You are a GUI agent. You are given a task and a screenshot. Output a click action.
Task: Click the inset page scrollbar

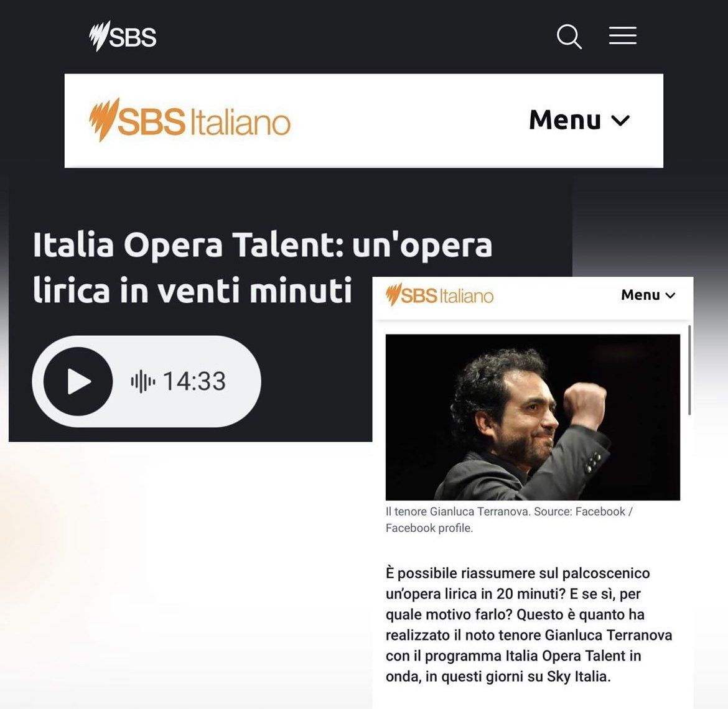(x=689, y=370)
